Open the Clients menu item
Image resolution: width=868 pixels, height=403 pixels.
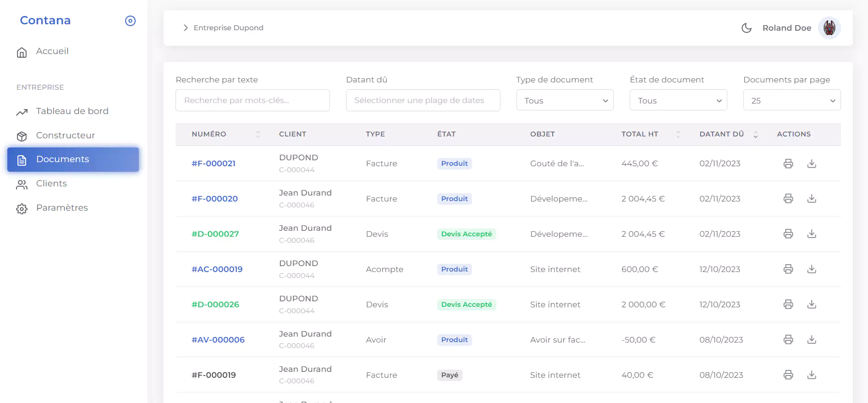(x=51, y=184)
